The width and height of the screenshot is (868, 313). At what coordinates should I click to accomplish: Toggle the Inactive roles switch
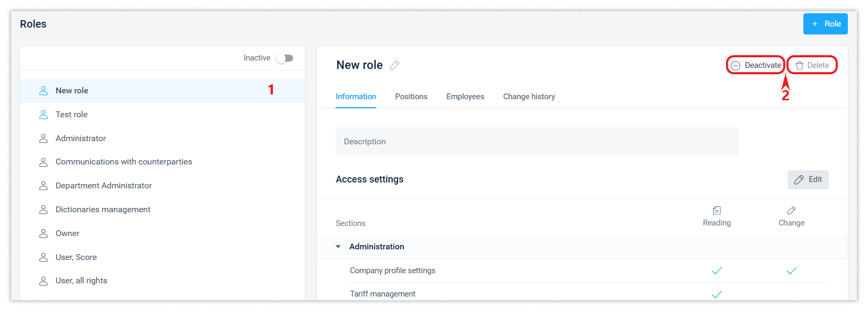click(x=285, y=58)
